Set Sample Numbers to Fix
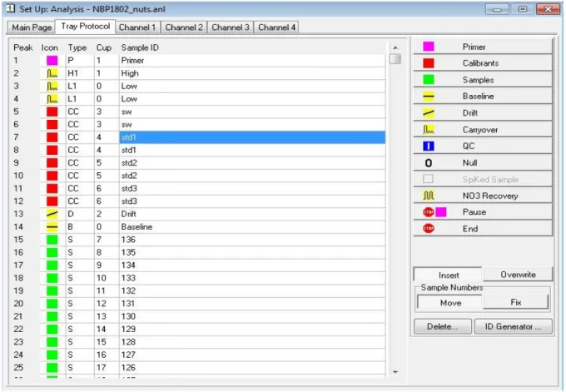The width and height of the screenshot is (566, 392). [515, 302]
